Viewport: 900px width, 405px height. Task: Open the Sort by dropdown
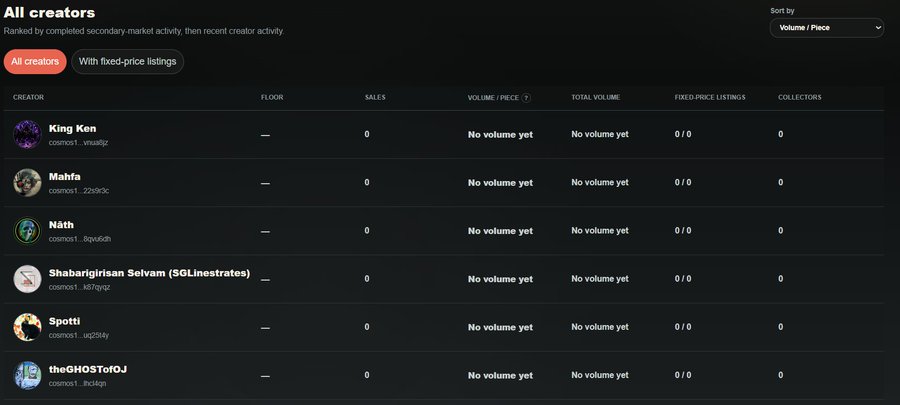tap(827, 28)
